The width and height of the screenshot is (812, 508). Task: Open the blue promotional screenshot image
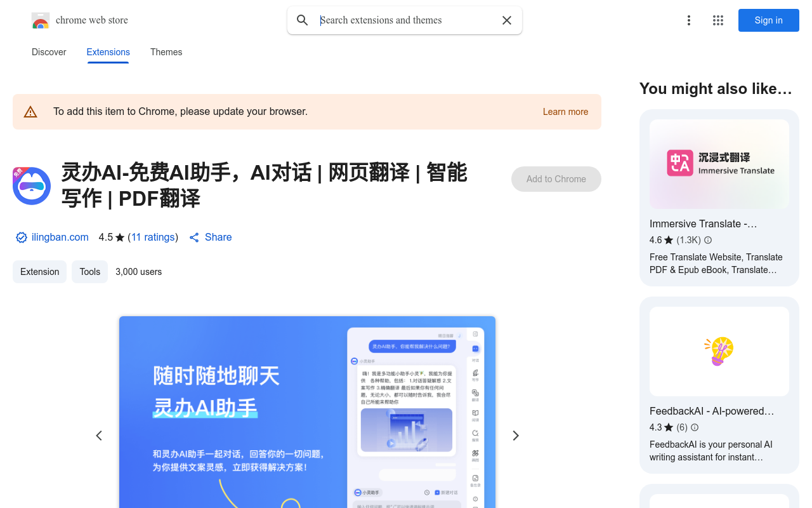[307, 412]
